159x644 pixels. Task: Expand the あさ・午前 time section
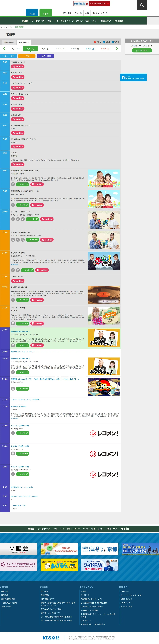pos(9,56)
